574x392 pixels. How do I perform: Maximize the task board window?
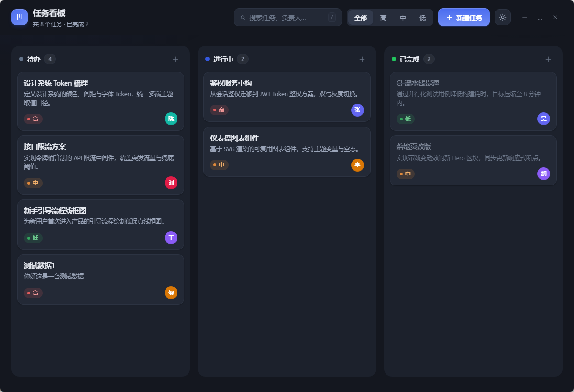[540, 17]
